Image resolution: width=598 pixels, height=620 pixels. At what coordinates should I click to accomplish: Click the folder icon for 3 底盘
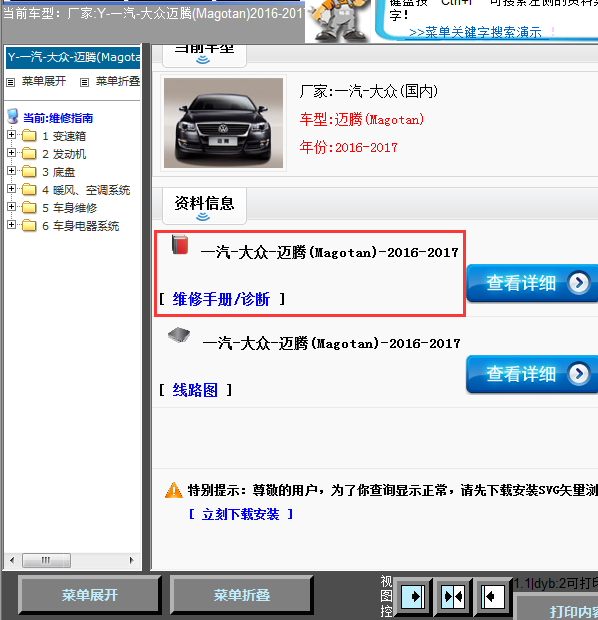pyautogui.click(x=29, y=172)
